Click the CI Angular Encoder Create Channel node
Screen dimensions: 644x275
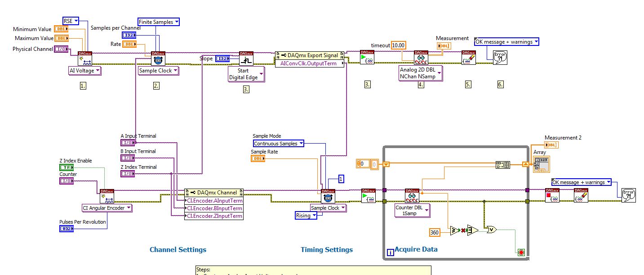(107, 196)
